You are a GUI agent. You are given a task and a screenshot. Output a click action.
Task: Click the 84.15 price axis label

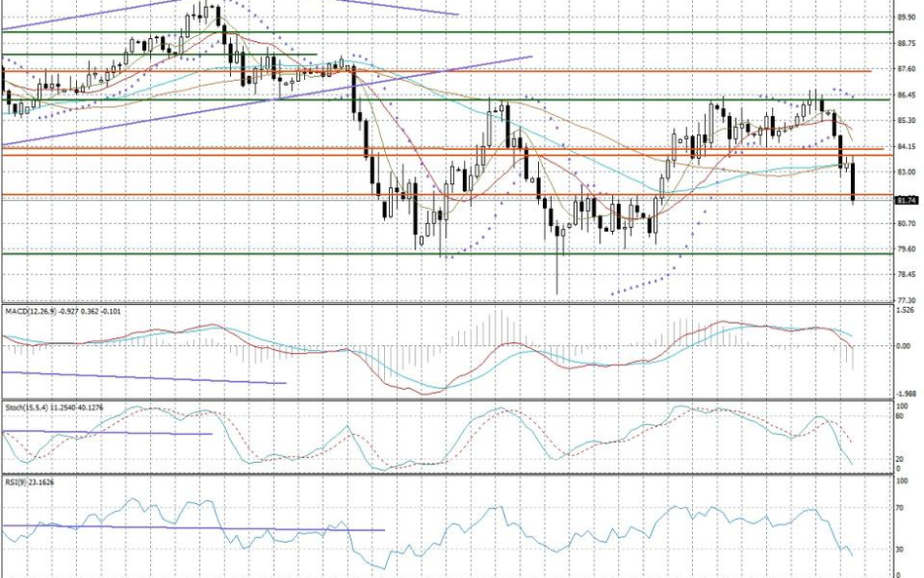pyautogui.click(x=905, y=146)
